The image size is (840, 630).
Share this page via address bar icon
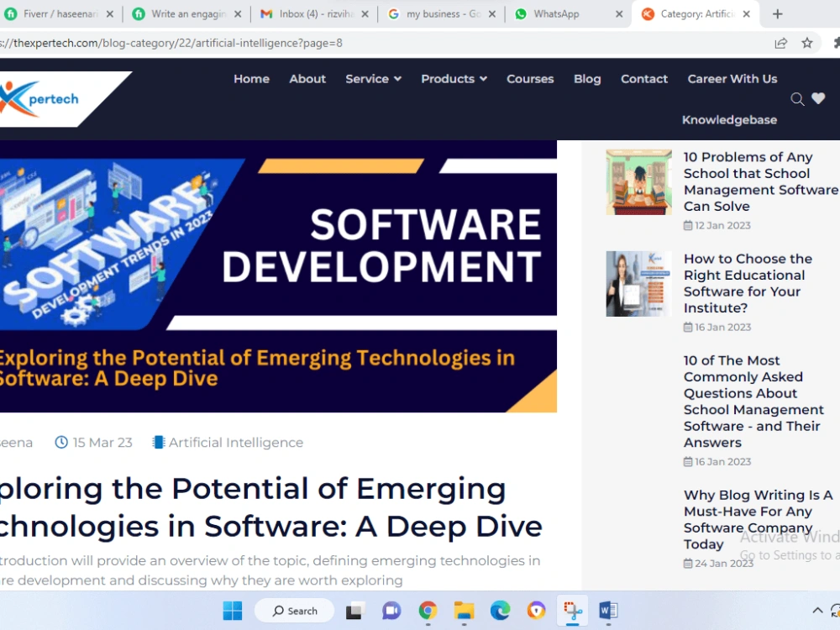pyautogui.click(x=781, y=43)
